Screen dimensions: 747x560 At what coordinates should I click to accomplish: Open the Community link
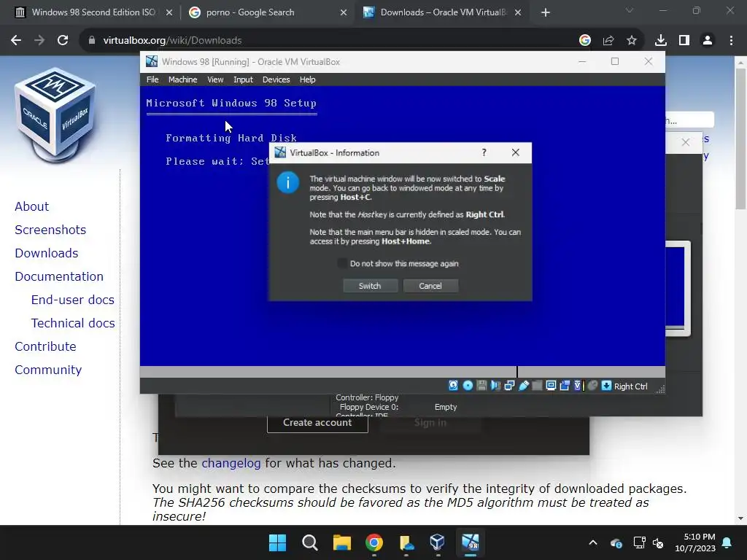(48, 370)
